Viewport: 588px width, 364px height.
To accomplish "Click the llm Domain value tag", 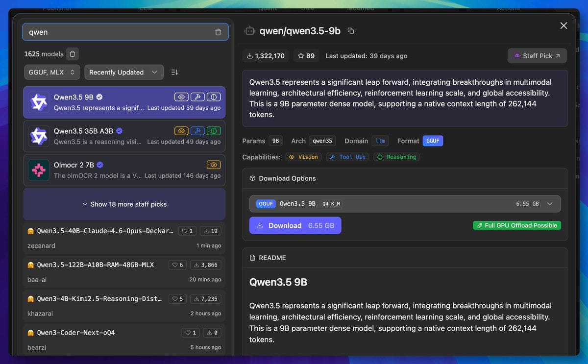I will pyautogui.click(x=380, y=141).
